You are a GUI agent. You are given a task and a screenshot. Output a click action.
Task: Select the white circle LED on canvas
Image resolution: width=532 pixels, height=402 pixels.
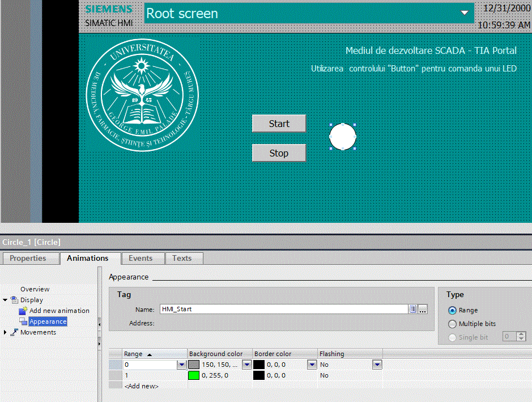[x=343, y=137]
